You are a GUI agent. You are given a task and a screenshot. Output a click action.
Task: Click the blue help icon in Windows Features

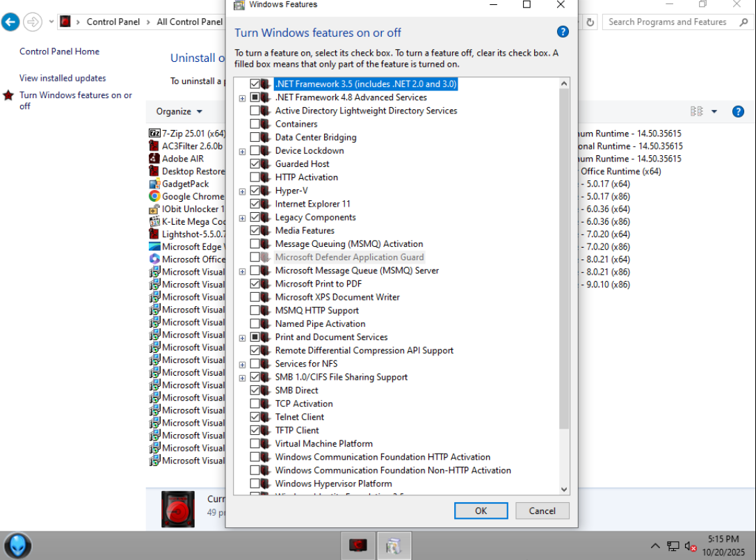pos(562,32)
